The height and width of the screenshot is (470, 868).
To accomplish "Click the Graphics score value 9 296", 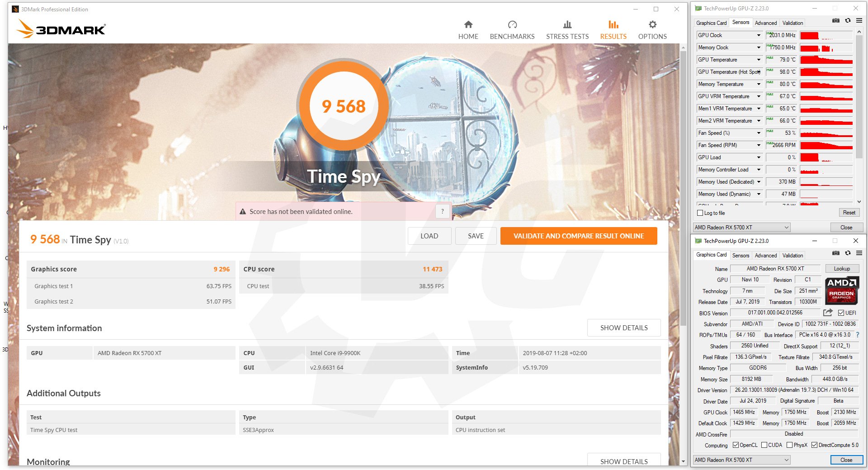I will [x=222, y=269].
